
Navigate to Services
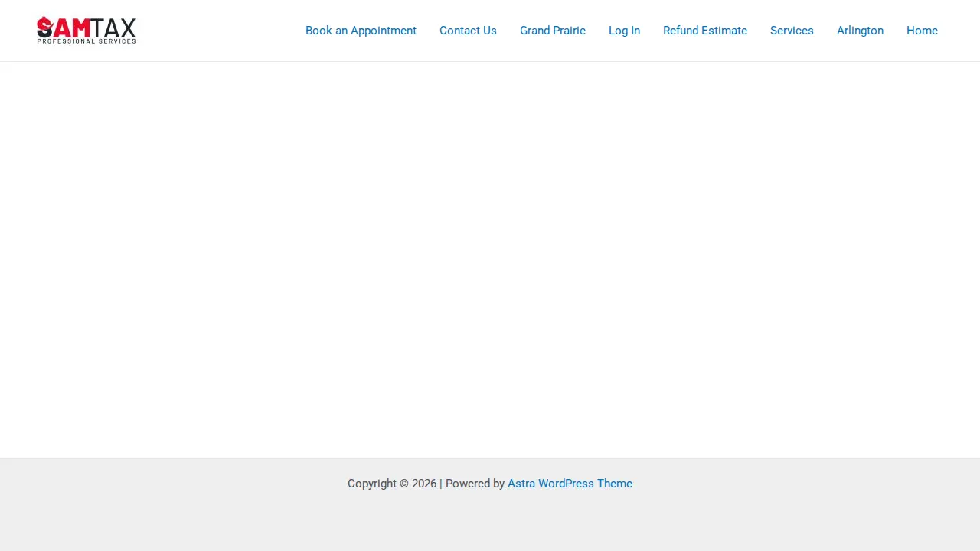792,31
